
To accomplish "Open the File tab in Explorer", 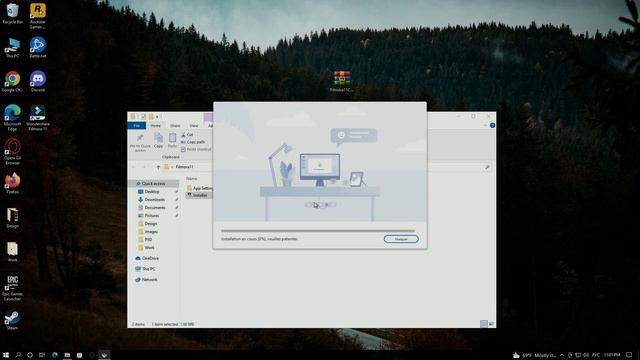I will [x=137, y=126].
